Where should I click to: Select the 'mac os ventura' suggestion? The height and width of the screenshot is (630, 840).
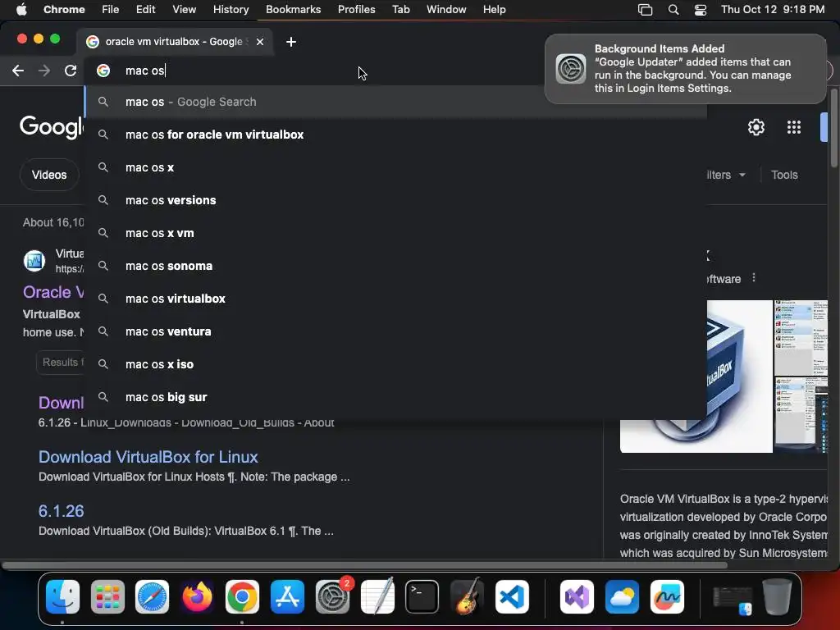point(395,331)
